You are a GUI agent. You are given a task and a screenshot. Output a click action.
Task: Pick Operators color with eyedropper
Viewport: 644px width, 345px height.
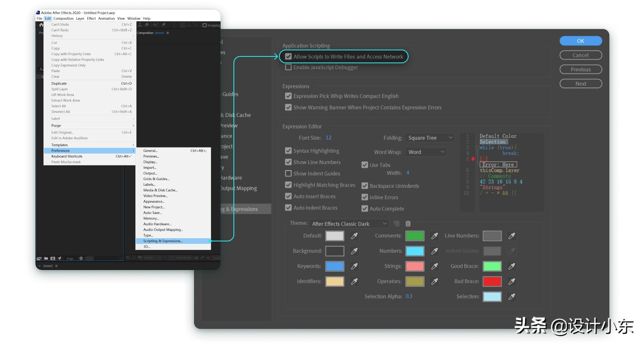tap(435, 282)
